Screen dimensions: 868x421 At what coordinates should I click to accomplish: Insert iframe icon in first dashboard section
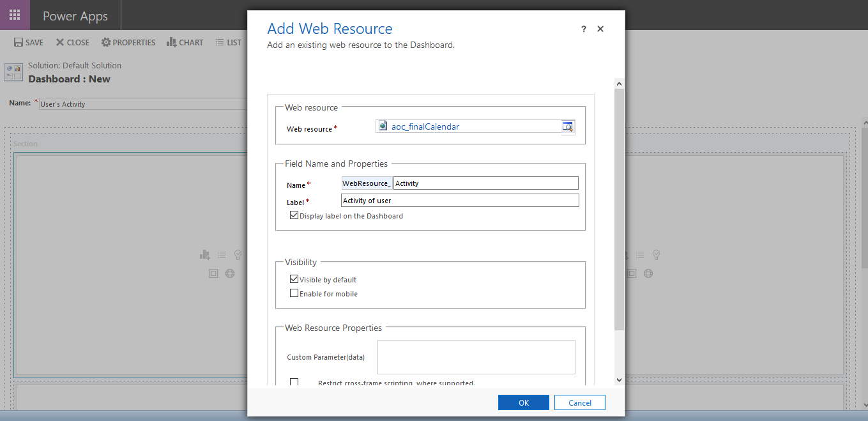[213, 273]
